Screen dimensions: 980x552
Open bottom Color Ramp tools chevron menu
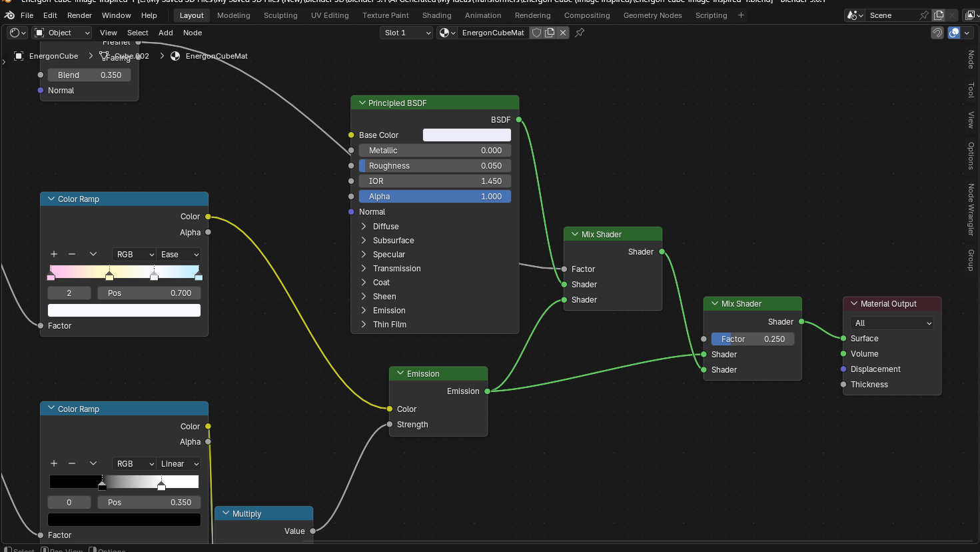click(93, 464)
